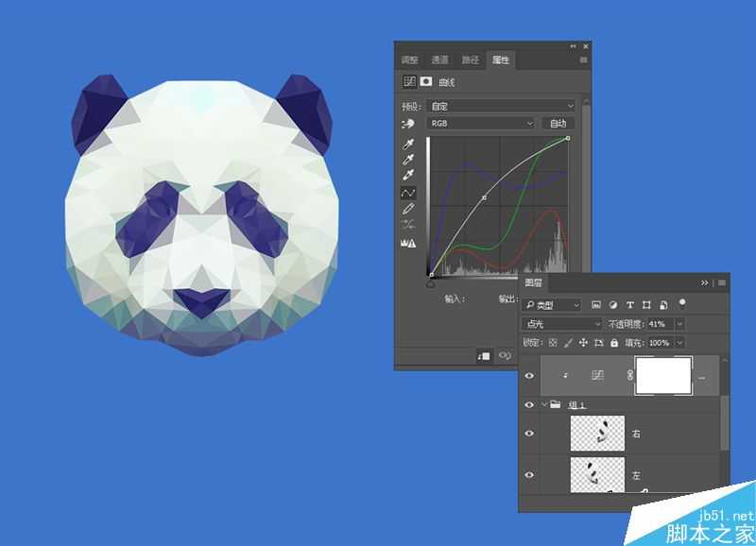Collapse the 组 1 layer group
756x546 pixels.
pos(544,404)
